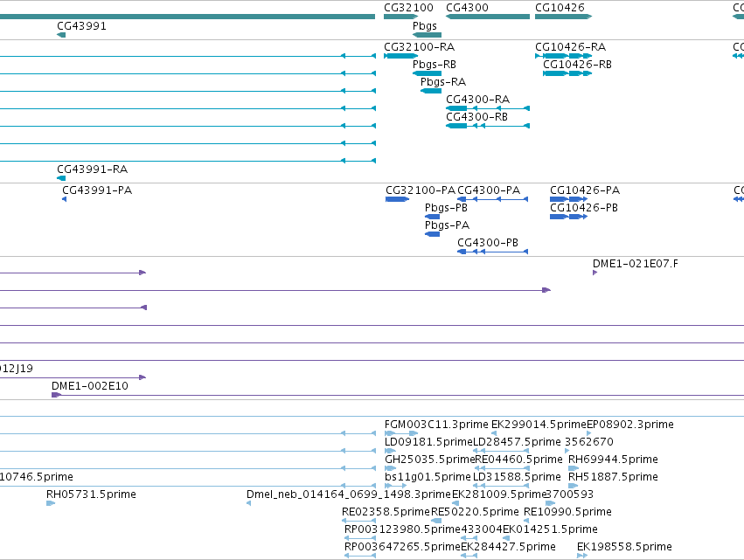This screenshot has width=744, height=560.
Task: Select the CG43991 gene label
Action: 81,26
